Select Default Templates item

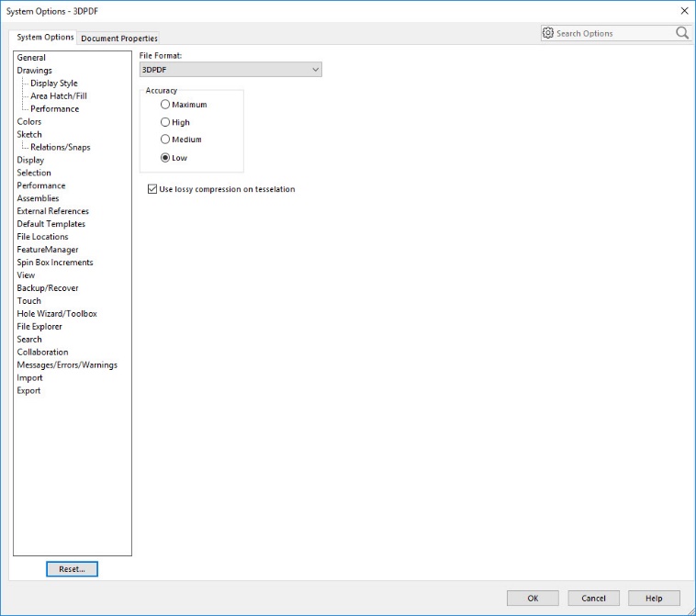pos(51,224)
